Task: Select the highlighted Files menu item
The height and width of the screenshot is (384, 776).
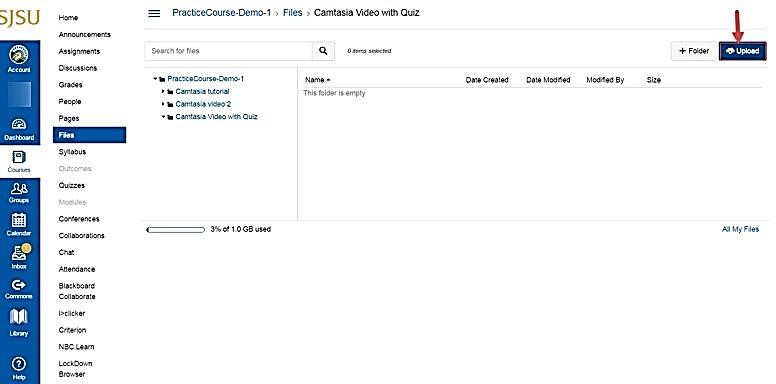Action: [90, 135]
